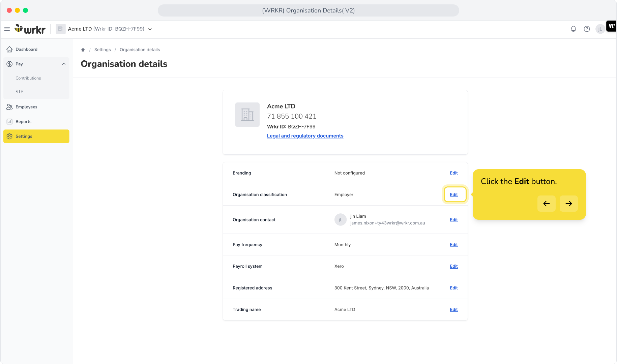Click the 'Acme LTD' trading name value
The width and height of the screenshot is (617, 364).
pos(345,309)
